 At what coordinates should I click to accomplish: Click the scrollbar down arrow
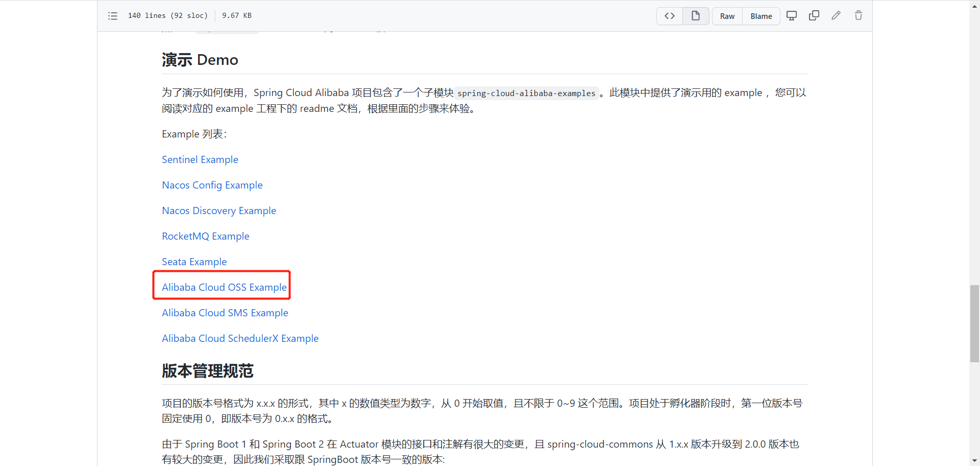tap(974, 461)
